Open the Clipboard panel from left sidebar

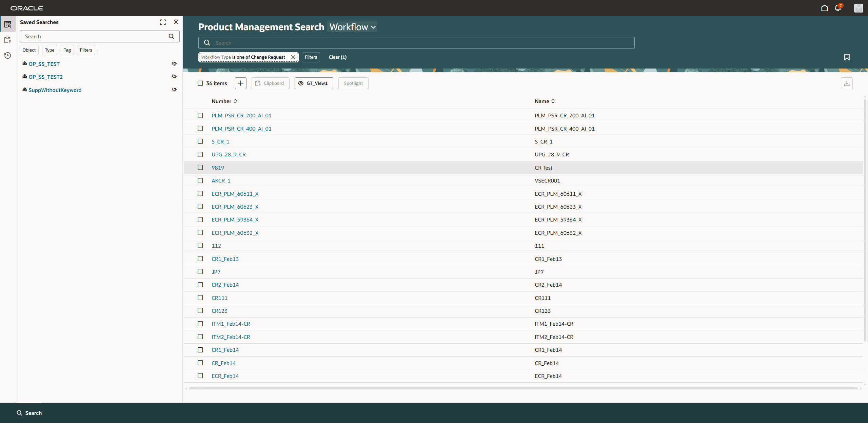click(8, 40)
